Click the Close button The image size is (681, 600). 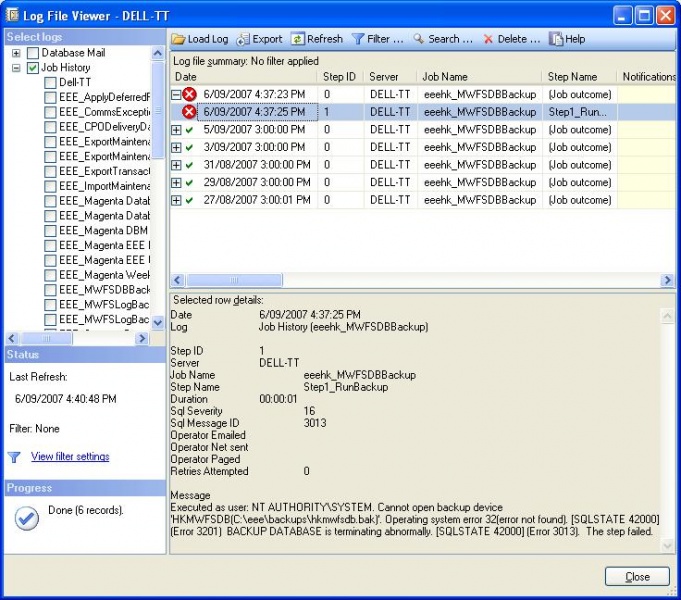pos(637,577)
